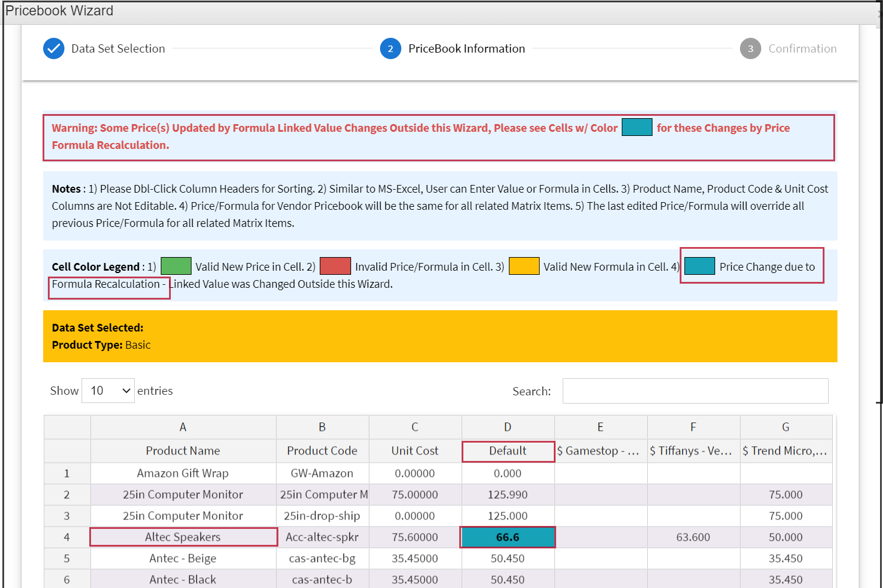
Task: Click the $ Gamestop pricebook header cell
Action: pos(600,451)
